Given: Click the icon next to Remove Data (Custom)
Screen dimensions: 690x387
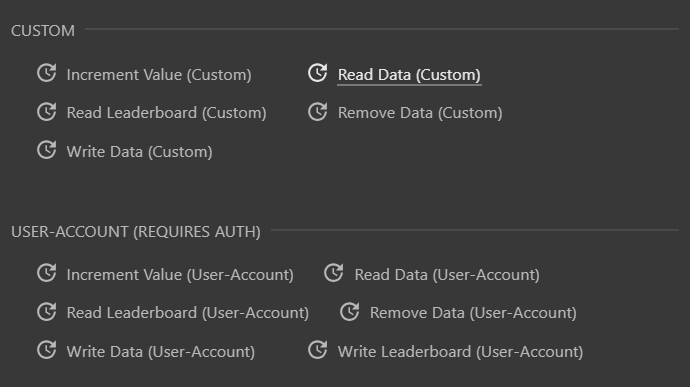Looking at the screenshot, I should [x=317, y=112].
